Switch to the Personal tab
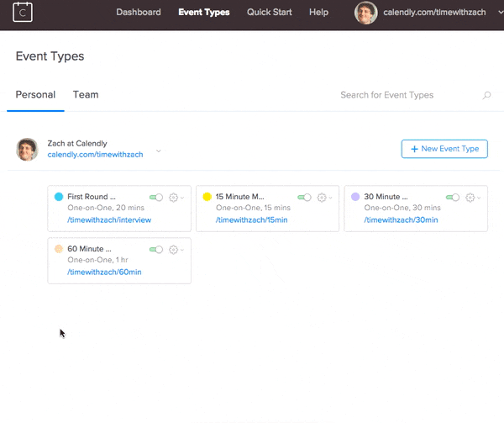This screenshot has height=423, width=504. coord(35,94)
